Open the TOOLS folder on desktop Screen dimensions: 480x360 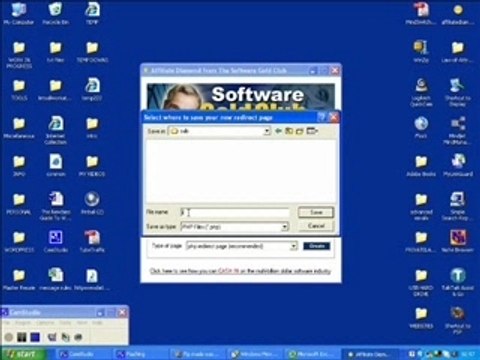click(x=19, y=90)
